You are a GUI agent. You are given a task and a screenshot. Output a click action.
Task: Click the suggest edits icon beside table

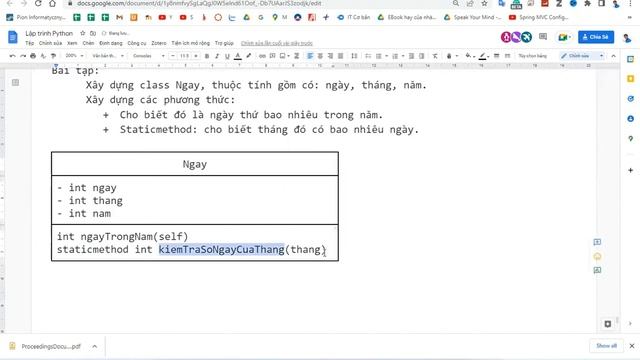tap(597, 270)
